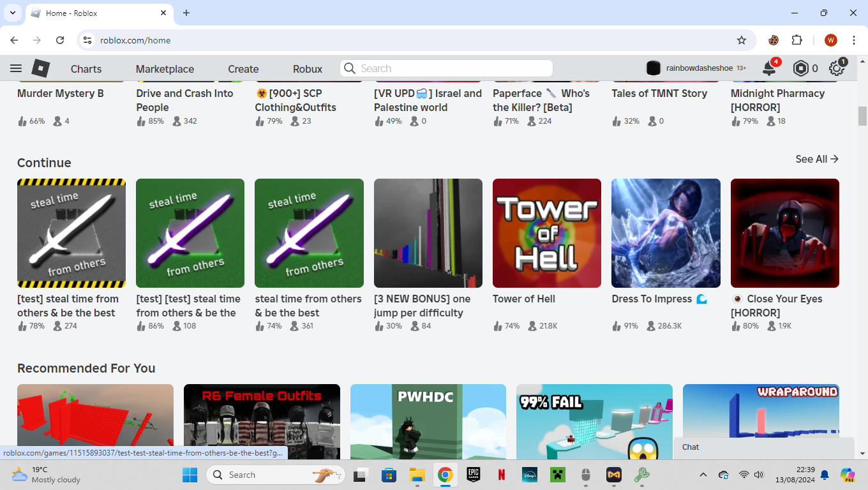Click Murder Mystery B title
The height and width of the screenshot is (490, 868).
coord(61,93)
